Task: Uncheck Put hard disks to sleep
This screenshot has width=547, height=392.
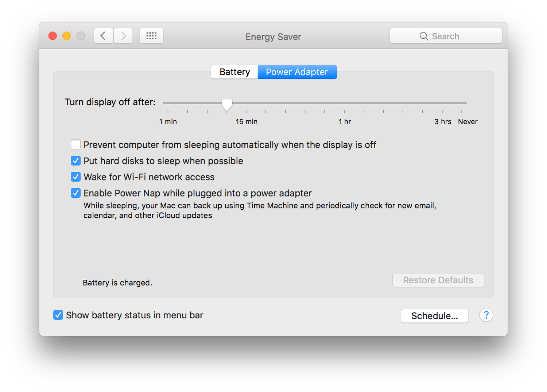Action: 76,161
